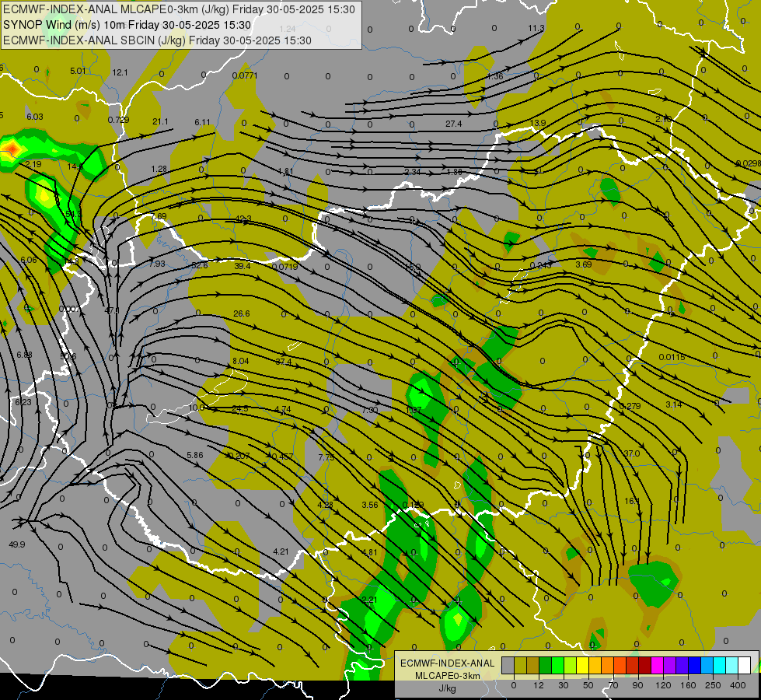The image size is (761, 700).
Task: Click the map value 2.21
Action: pyautogui.click(x=370, y=600)
